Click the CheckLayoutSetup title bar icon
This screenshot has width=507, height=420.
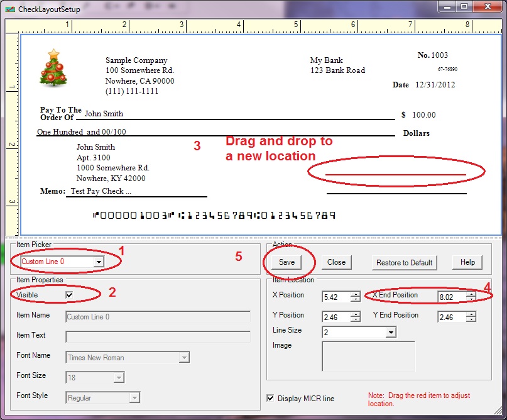[9, 9]
